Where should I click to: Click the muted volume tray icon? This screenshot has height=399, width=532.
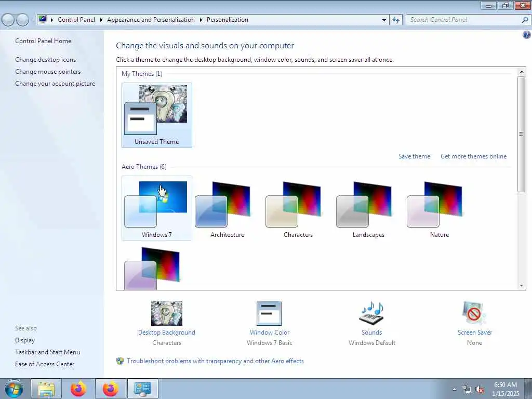pyautogui.click(x=480, y=390)
